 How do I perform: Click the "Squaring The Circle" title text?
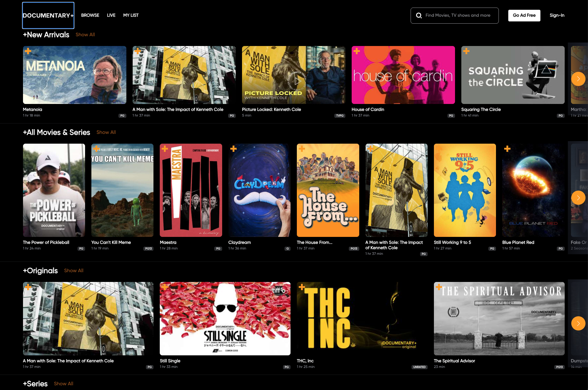pos(481,110)
